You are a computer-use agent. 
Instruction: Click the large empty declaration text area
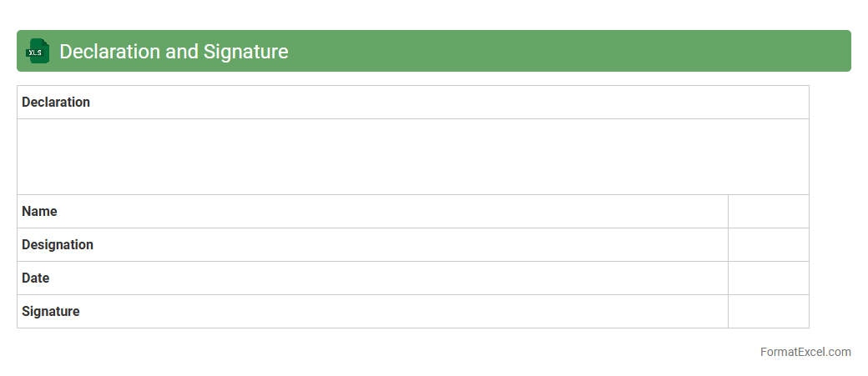tap(412, 157)
